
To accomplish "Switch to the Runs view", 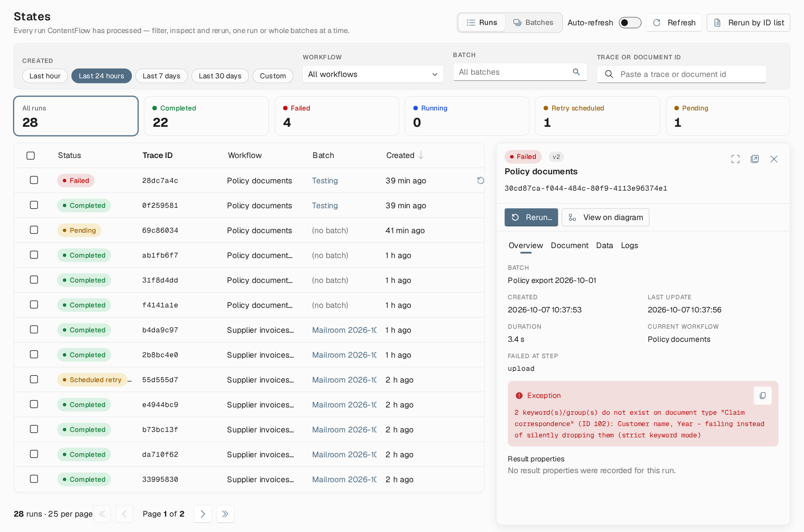I will coord(482,23).
